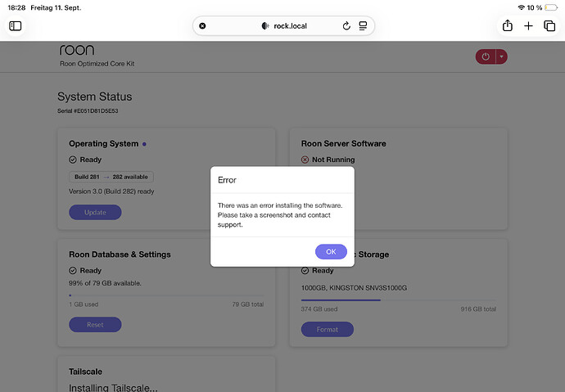Image resolution: width=565 pixels, height=392 pixels.
Task: Click the rock.local address field
Action: tap(283, 26)
